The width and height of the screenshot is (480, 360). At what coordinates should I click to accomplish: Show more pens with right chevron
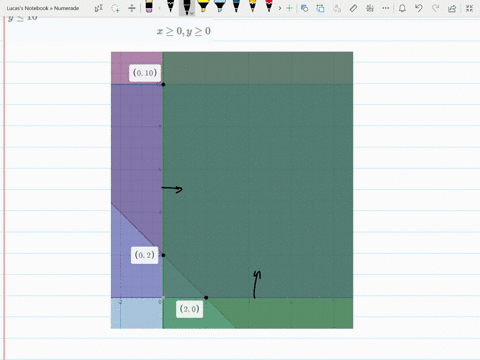[x=280, y=8]
